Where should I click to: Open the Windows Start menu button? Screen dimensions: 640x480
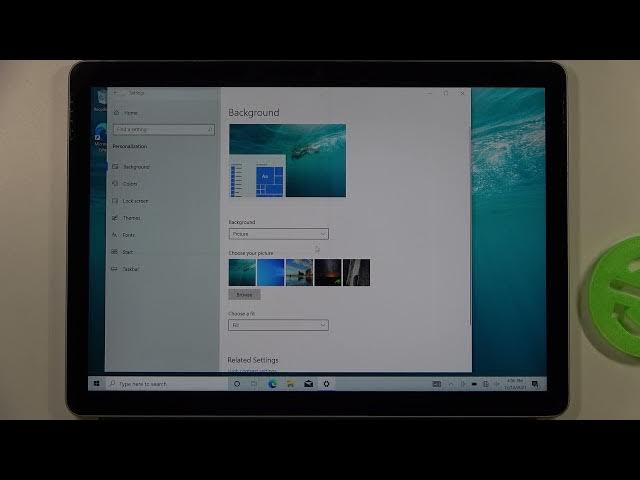click(97, 384)
